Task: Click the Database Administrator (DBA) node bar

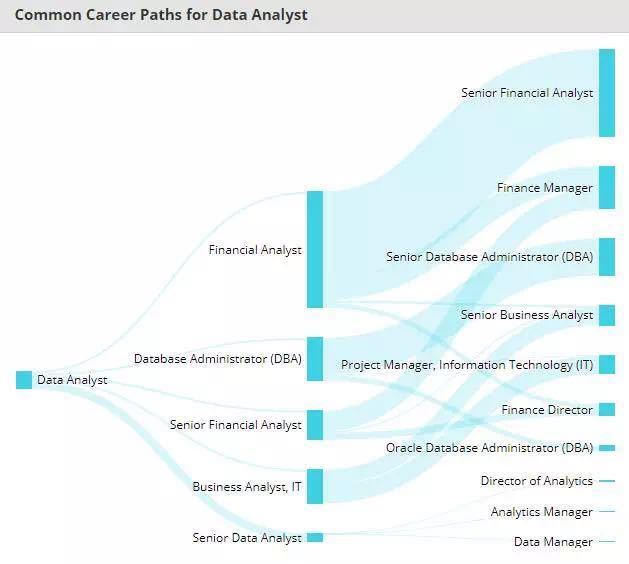Action: (315, 359)
